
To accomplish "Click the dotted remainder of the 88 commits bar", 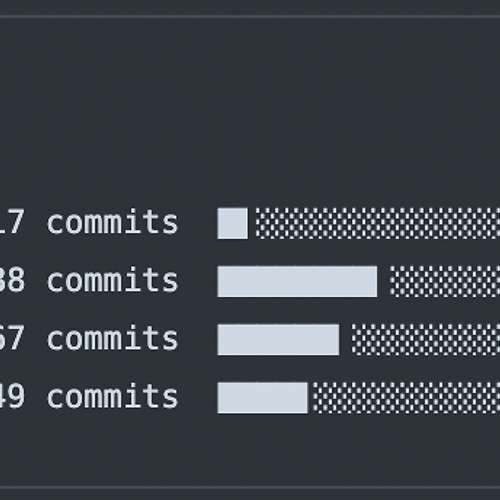I will click(445, 281).
